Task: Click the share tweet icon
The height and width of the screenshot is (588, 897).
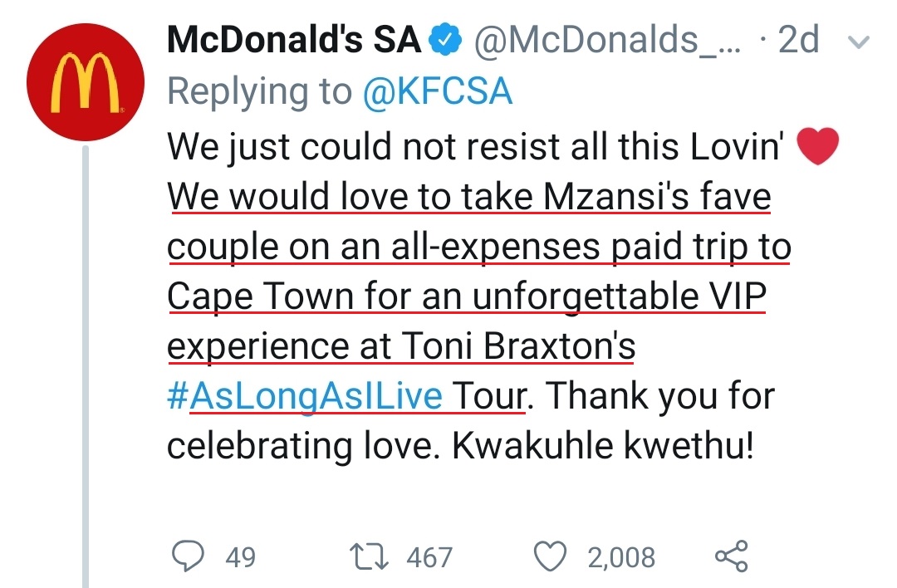Action: pyautogui.click(x=731, y=556)
